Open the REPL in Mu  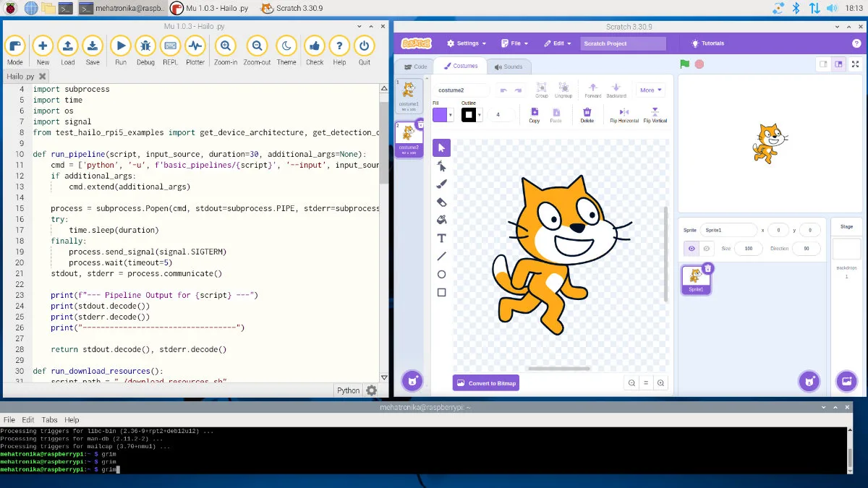[x=170, y=51]
